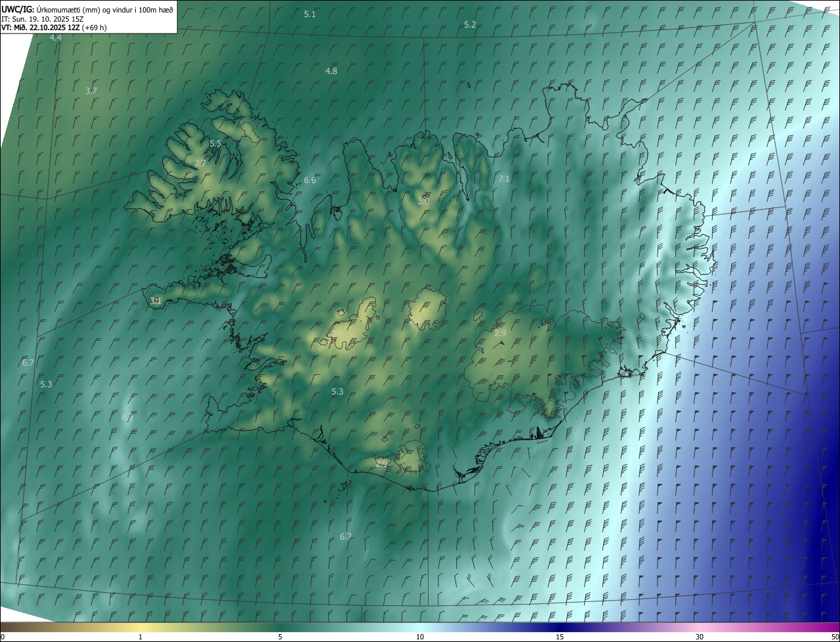Click the 5.5 value in the Westfjords
Viewport: 840px width, 642px height.
pos(215,143)
